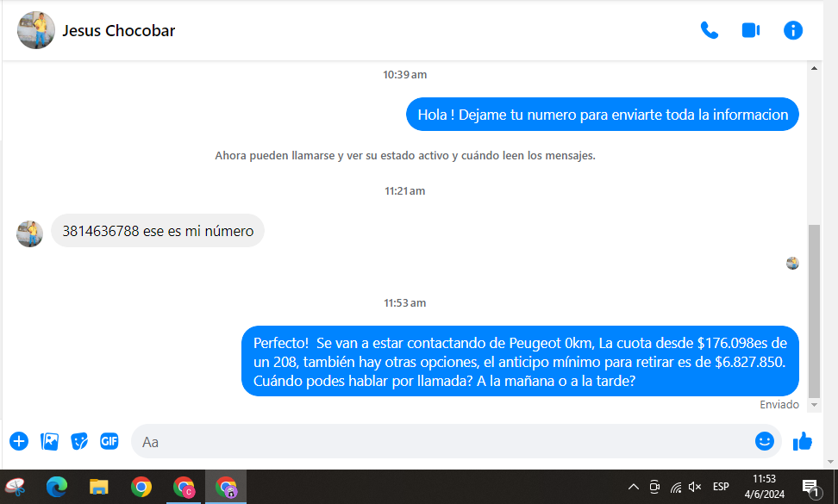
Task: Click the avatar beside the phone number message
Action: point(30,233)
